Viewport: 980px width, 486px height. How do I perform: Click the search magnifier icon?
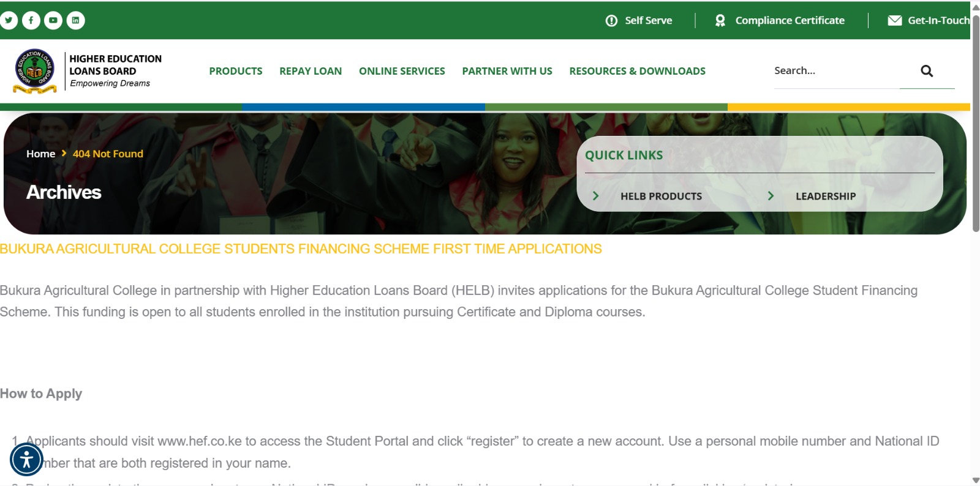pyautogui.click(x=927, y=71)
